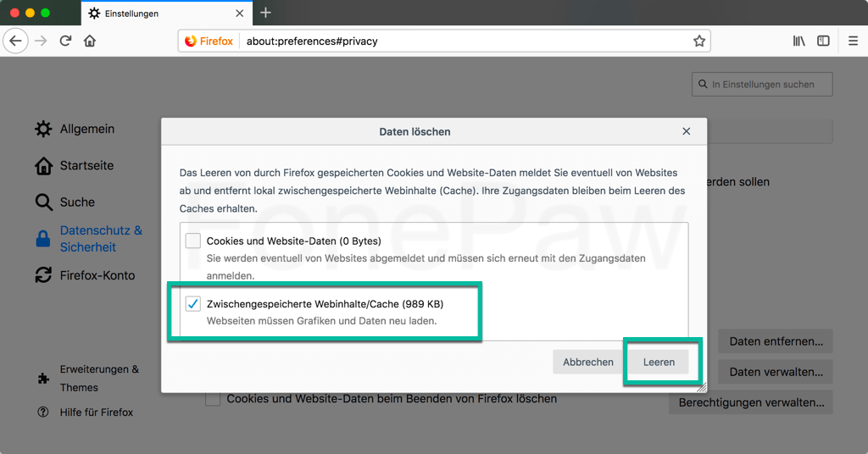Viewport: 868px width, 454px height.
Task: Open Allgemein settings category
Action: (x=75, y=129)
